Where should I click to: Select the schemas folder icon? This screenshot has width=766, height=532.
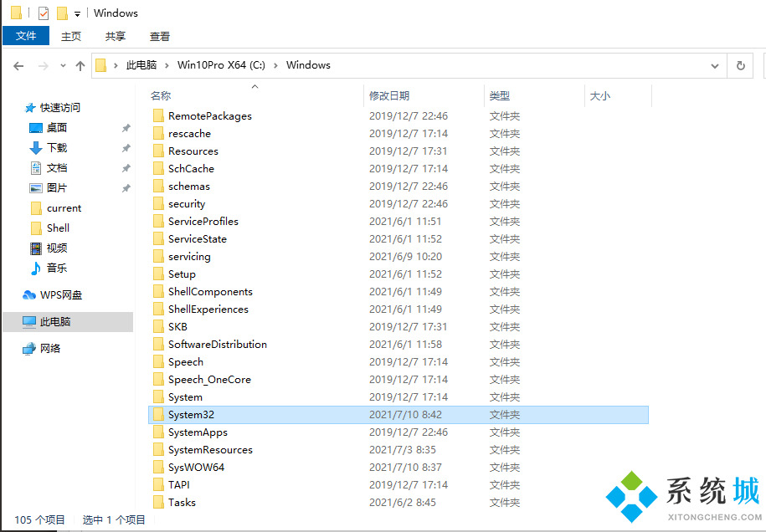click(157, 186)
